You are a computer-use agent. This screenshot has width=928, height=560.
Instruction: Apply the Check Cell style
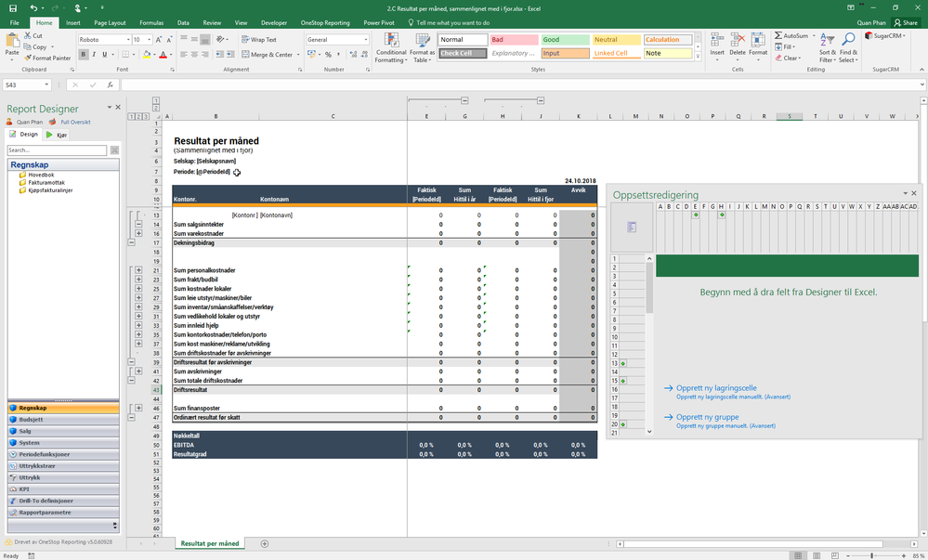click(x=463, y=53)
